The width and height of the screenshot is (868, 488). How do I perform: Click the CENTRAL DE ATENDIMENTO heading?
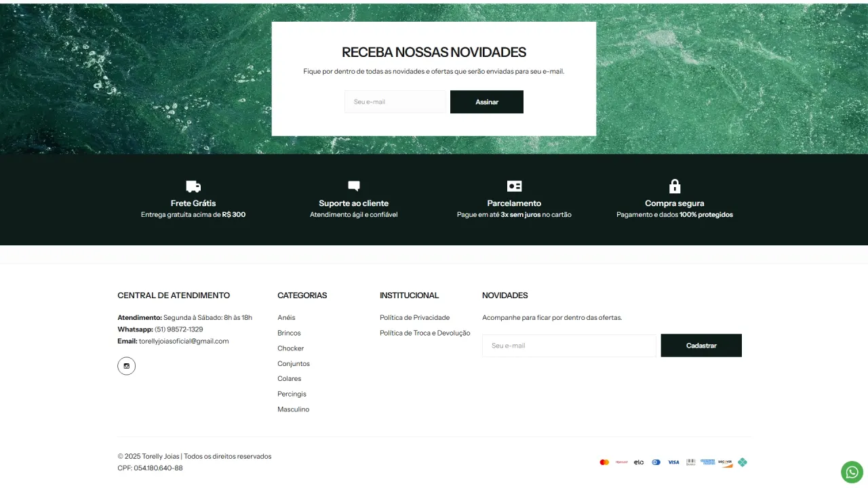(174, 296)
